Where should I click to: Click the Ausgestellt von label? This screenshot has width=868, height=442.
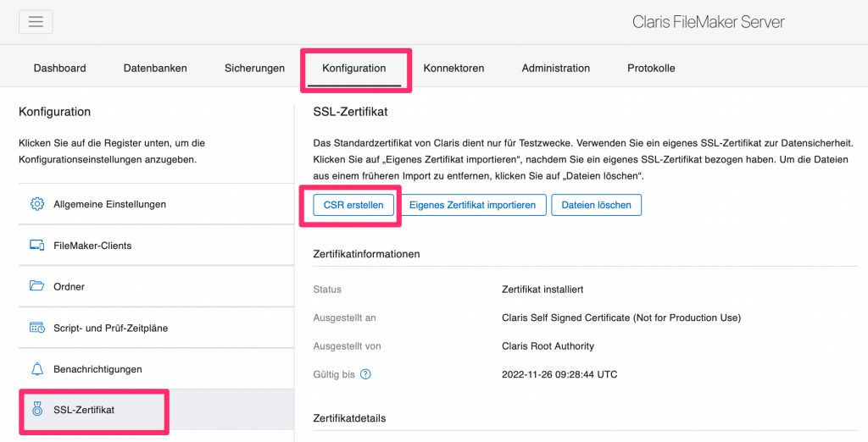tap(347, 346)
